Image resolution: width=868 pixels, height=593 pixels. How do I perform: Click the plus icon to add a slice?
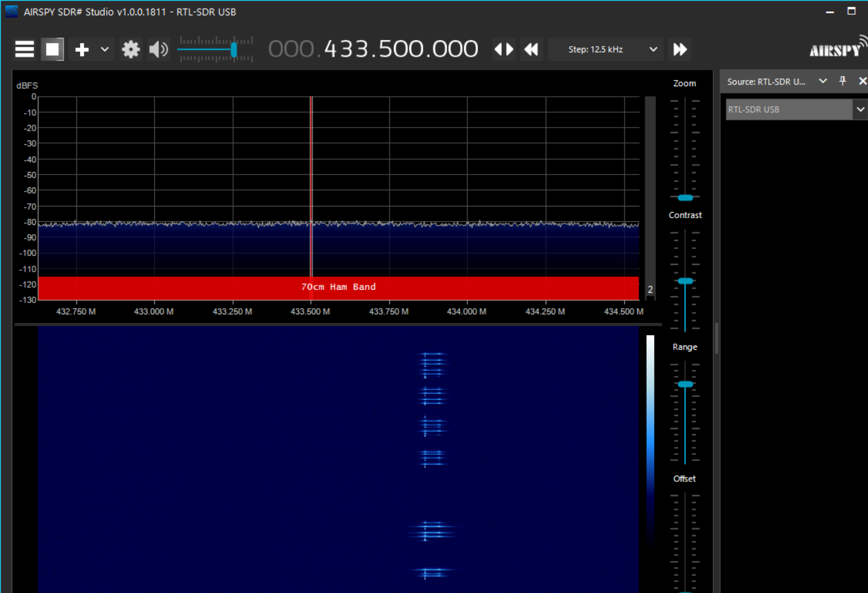[81, 49]
